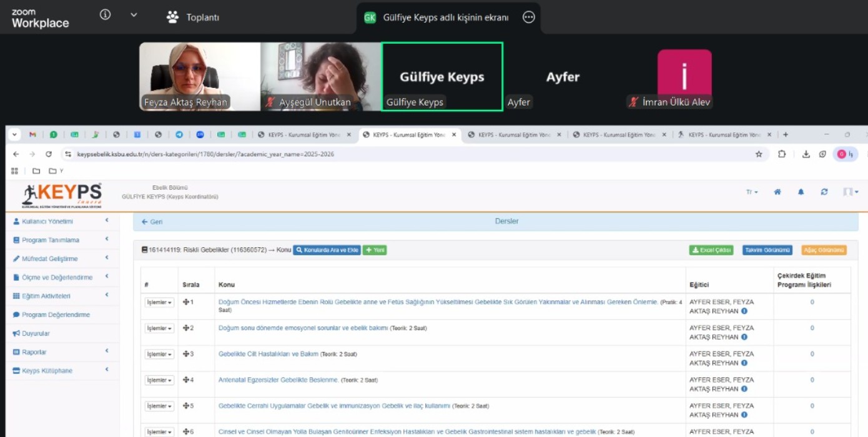This screenshot has height=437, width=868.
Task: Expand the browser tab search chevron
Action: [x=15, y=134]
